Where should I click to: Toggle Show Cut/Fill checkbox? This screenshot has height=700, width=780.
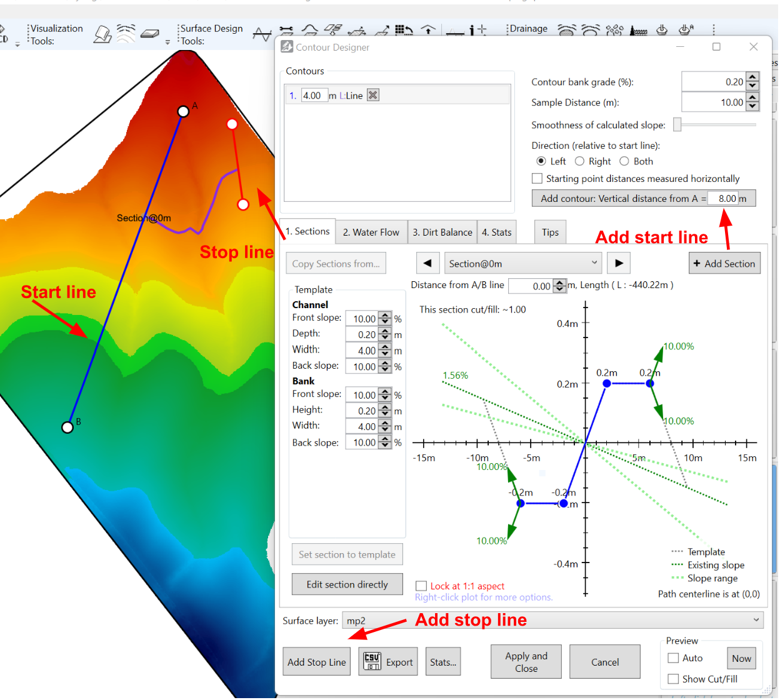[673, 679]
